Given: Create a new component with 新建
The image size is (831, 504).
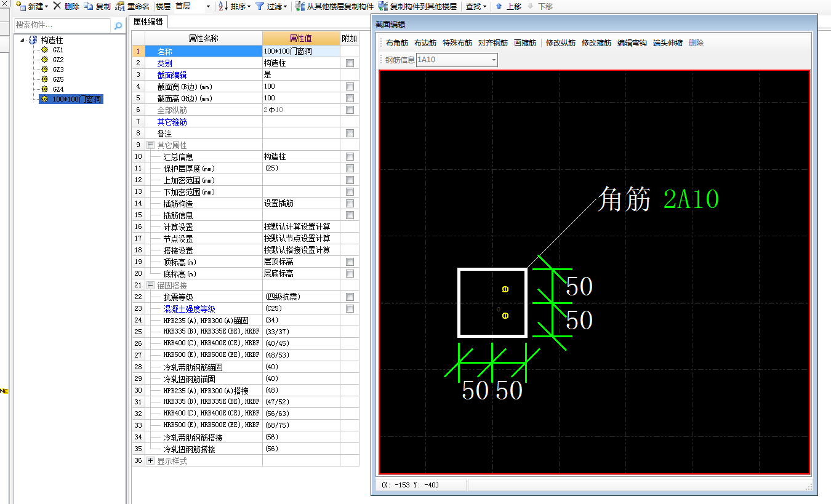Looking at the screenshot, I should pyautogui.click(x=32, y=6).
